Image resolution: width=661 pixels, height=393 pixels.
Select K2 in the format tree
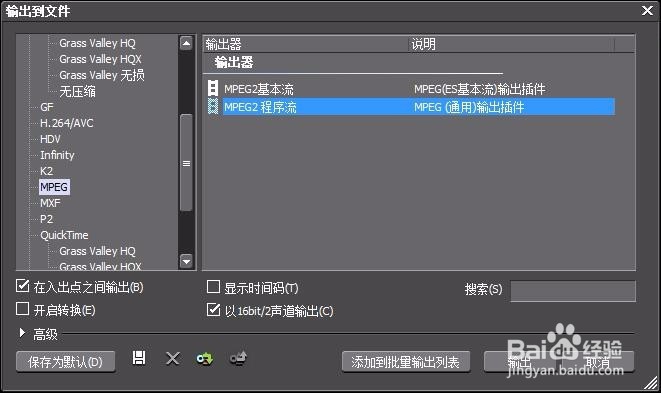click(x=46, y=171)
